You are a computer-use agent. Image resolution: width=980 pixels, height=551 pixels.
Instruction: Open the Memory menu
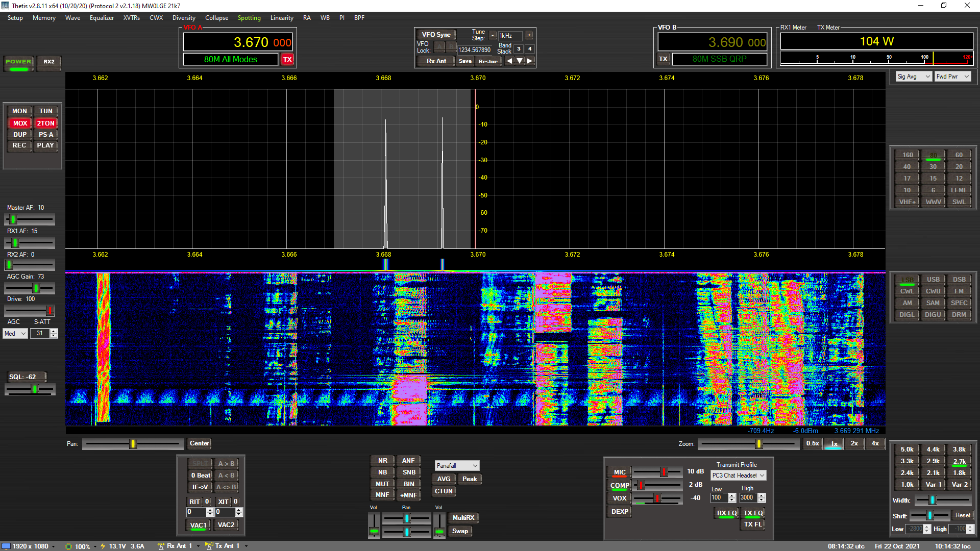coord(44,18)
